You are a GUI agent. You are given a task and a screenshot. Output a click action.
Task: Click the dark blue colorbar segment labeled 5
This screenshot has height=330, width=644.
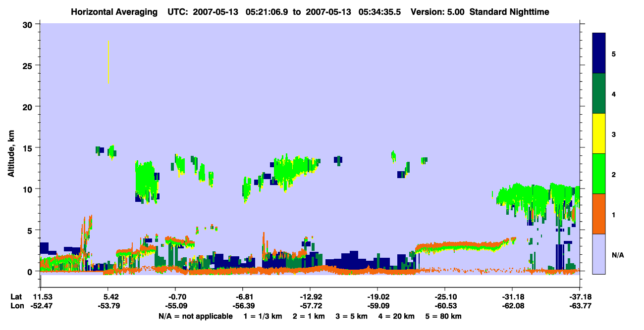coord(599,53)
